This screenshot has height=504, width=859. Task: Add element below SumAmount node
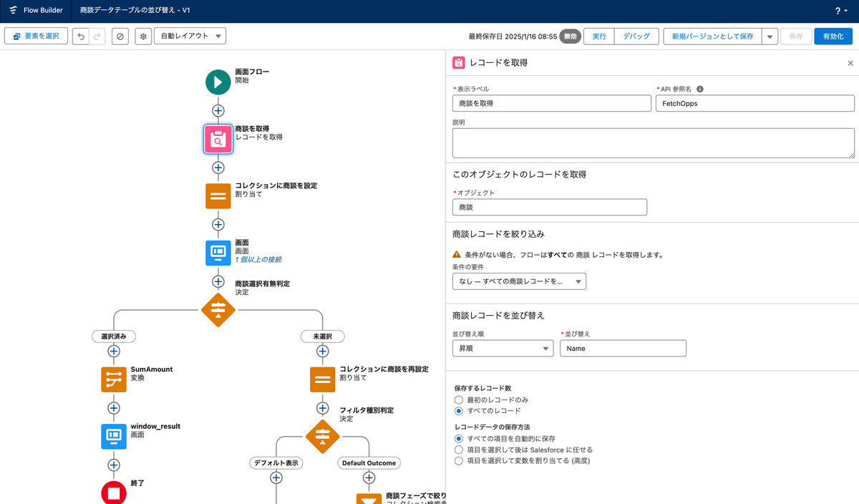click(114, 407)
